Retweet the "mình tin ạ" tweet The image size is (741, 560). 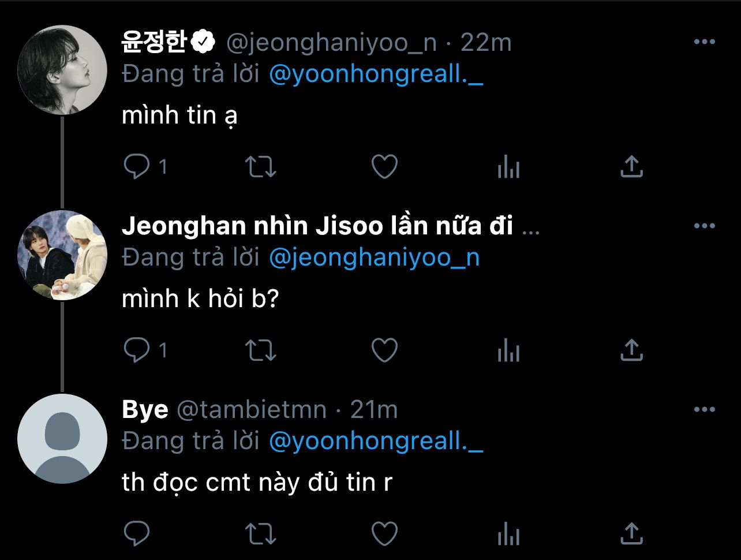[x=261, y=167]
